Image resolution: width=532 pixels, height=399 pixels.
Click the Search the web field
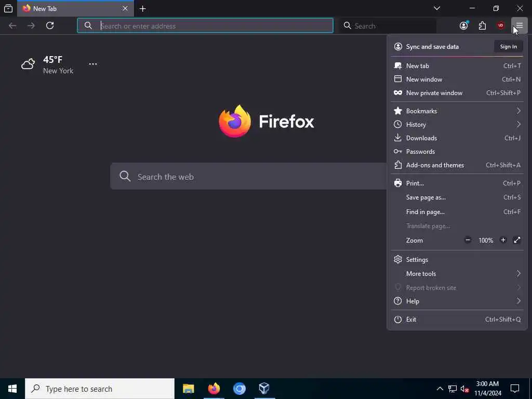click(x=248, y=177)
